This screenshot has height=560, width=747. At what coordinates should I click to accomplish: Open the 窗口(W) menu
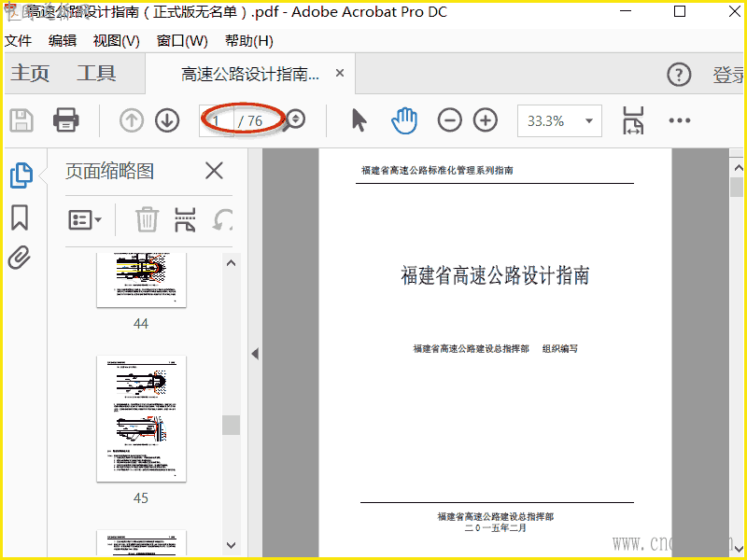tap(182, 41)
